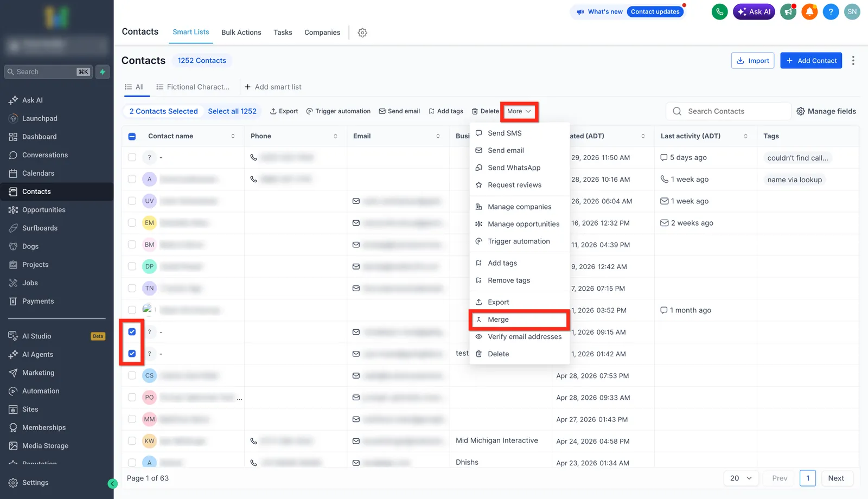Viewport: 868px width, 499px height.
Task: Sort by the Contact name column arrows
Action: click(x=233, y=136)
